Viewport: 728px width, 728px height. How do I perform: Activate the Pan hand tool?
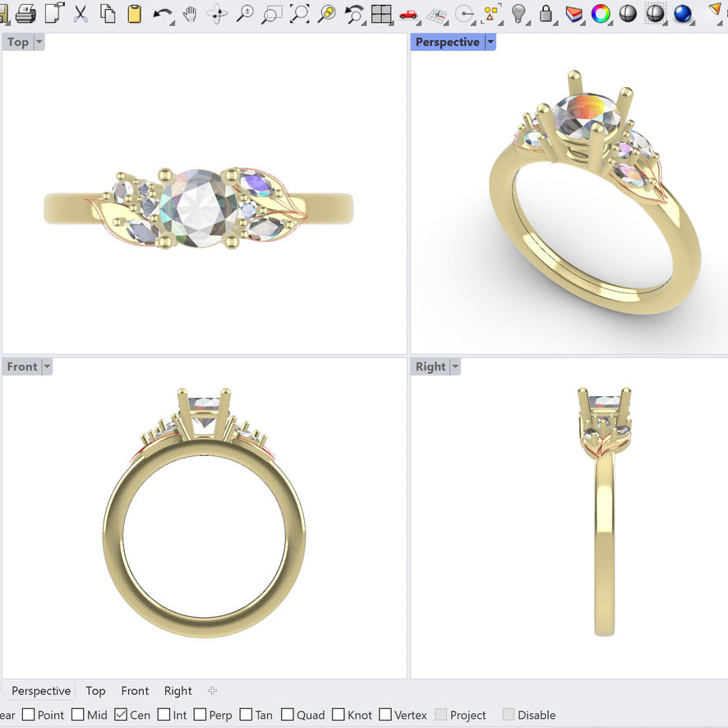coord(190,13)
